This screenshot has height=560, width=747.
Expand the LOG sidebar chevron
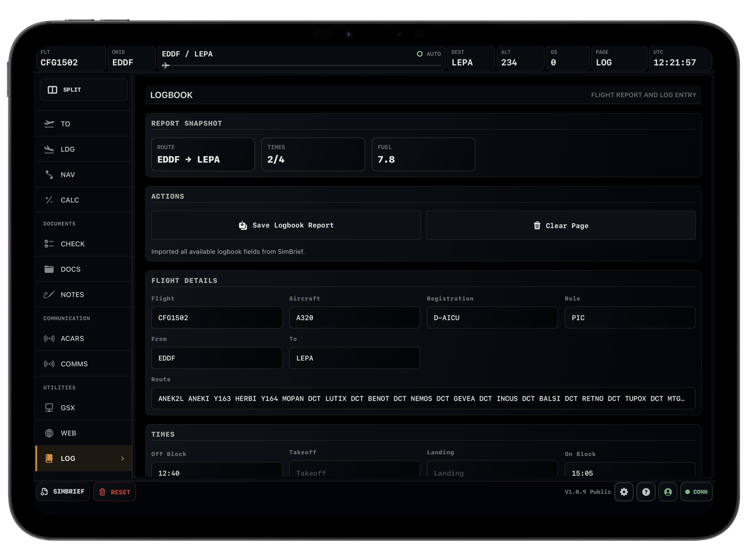coord(123,458)
